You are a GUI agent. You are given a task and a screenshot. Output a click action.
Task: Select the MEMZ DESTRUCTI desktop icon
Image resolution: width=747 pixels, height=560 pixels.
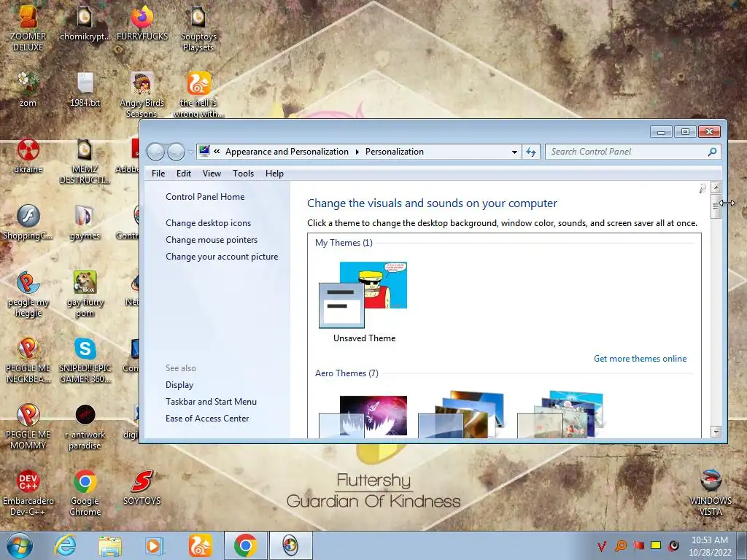(85, 161)
